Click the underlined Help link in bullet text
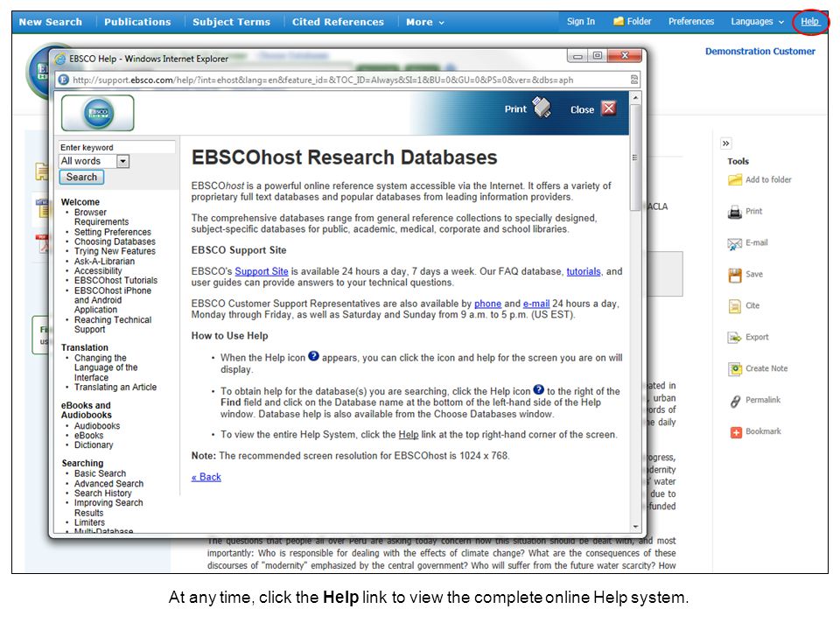840x630 pixels. click(409, 435)
